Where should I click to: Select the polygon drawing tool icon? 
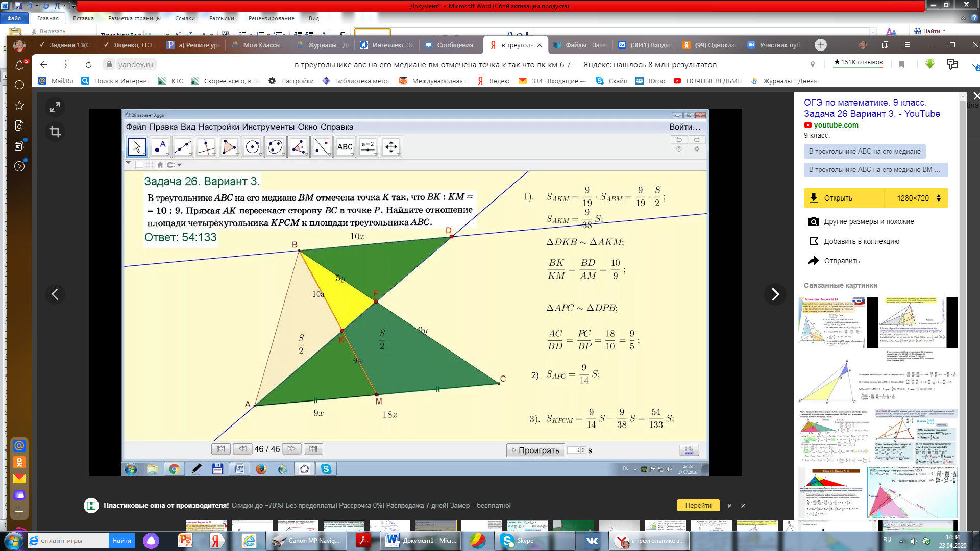[x=230, y=146]
